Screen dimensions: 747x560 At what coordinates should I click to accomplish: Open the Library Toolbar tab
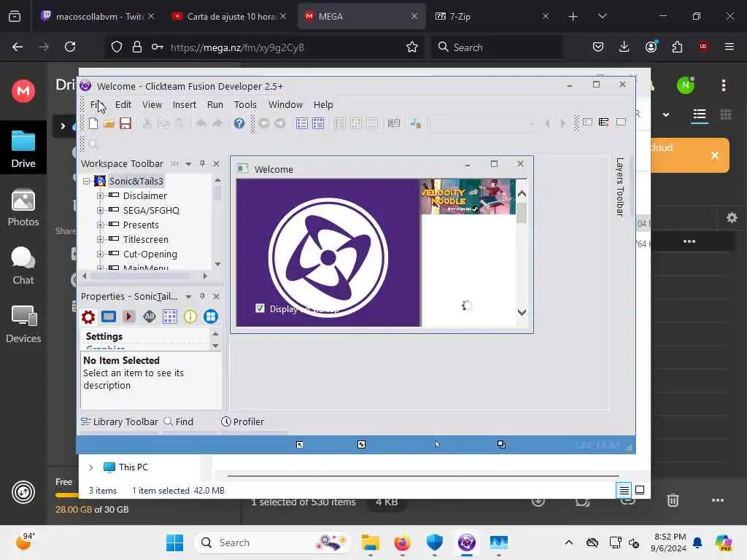(119, 421)
